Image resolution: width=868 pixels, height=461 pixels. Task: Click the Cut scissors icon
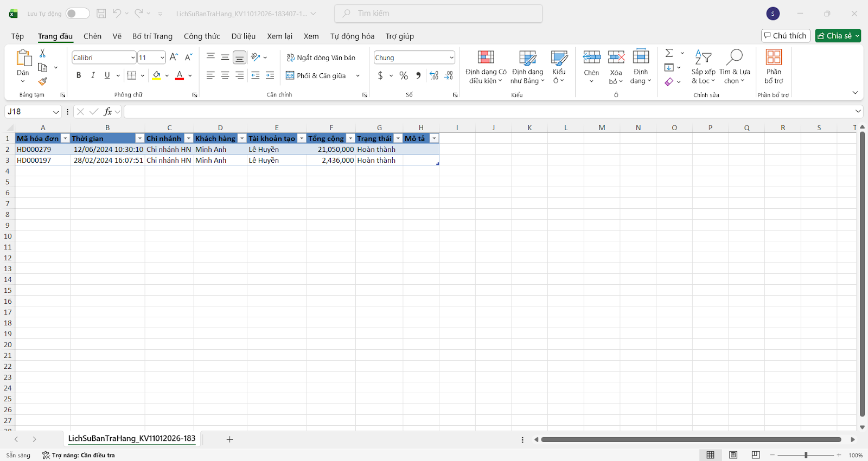tap(42, 54)
